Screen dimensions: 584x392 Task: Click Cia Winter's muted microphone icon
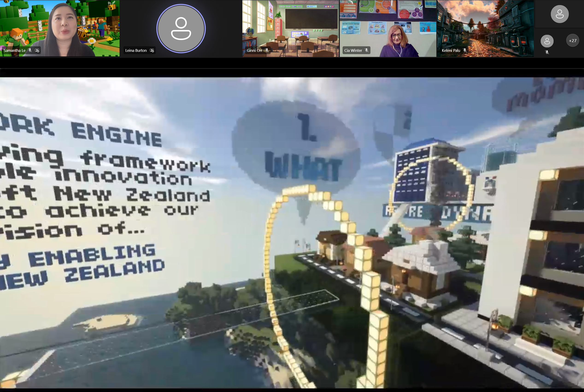367,50
